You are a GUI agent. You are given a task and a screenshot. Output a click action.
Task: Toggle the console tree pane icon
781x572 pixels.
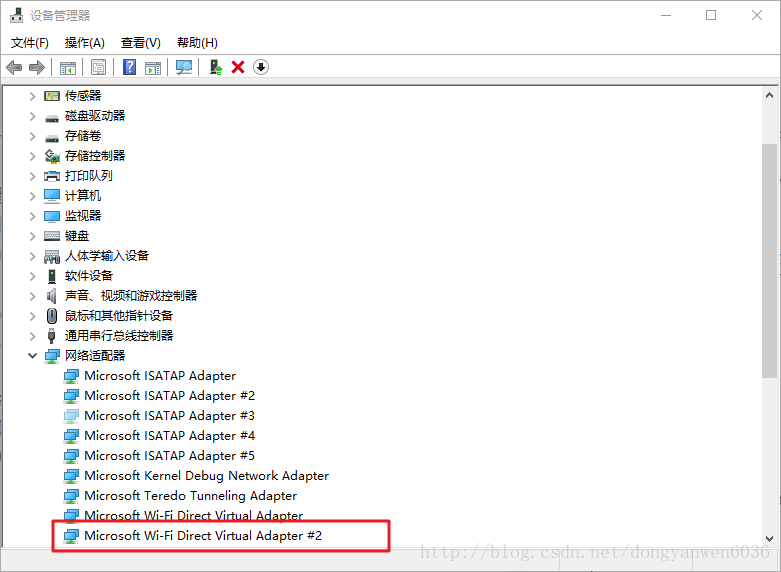tap(68, 67)
